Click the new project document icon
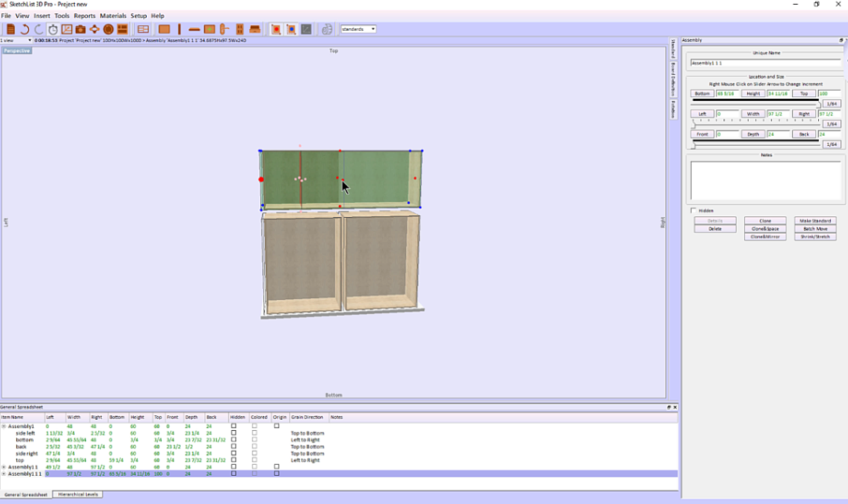Screen dimensions: 848x504 click(x=10, y=29)
